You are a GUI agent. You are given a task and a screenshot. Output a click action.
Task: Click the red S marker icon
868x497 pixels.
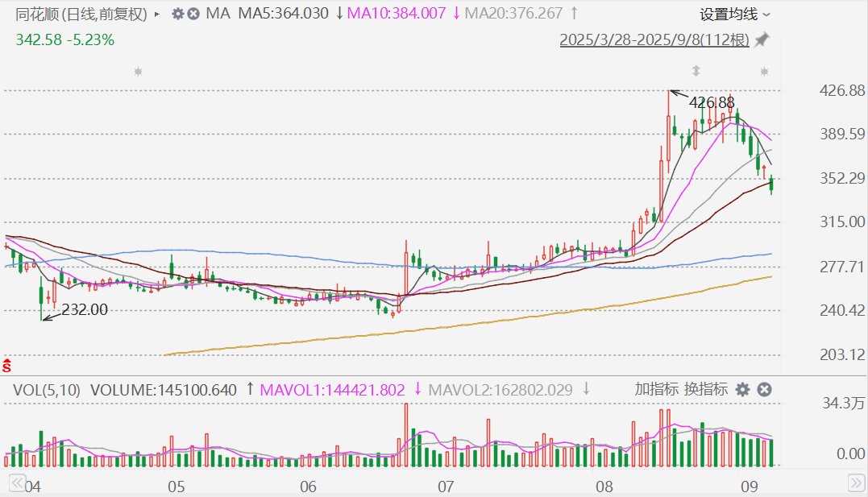click(x=6, y=365)
